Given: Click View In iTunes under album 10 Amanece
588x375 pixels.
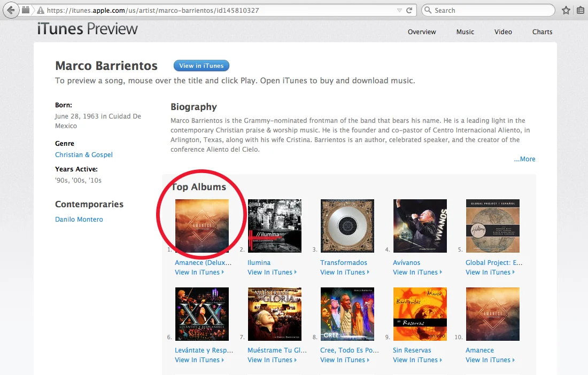Looking at the screenshot, I should tap(490, 360).
